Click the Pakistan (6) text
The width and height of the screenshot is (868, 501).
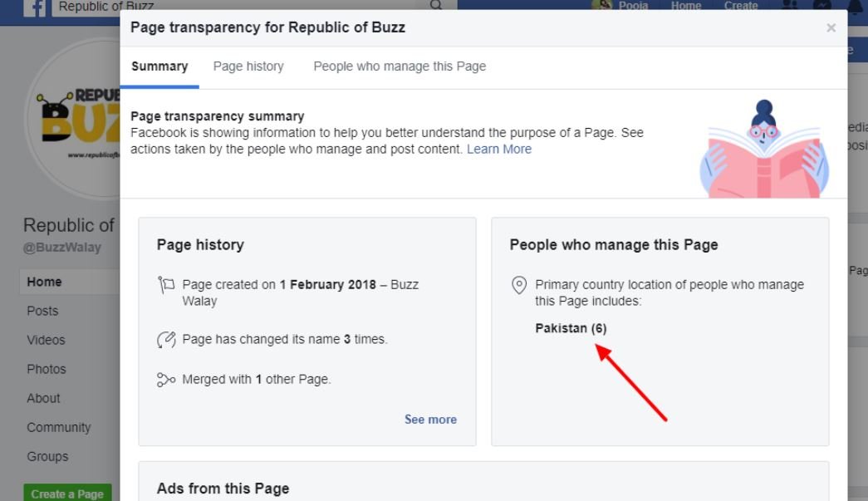click(x=571, y=328)
